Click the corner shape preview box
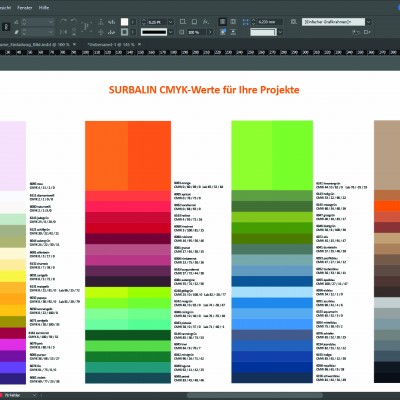This screenshot has height=400, width=400. pyautogui.click(x=263, y=32)
